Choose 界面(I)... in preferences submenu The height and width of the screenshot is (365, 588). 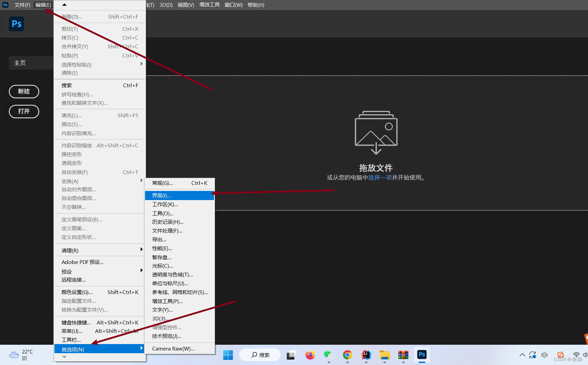180,195
